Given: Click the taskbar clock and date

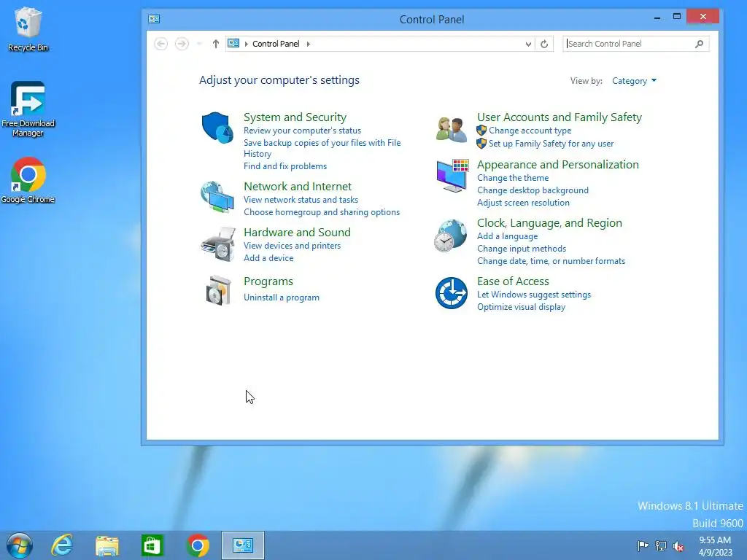Looking at the screenshot, I should [715, 546].
